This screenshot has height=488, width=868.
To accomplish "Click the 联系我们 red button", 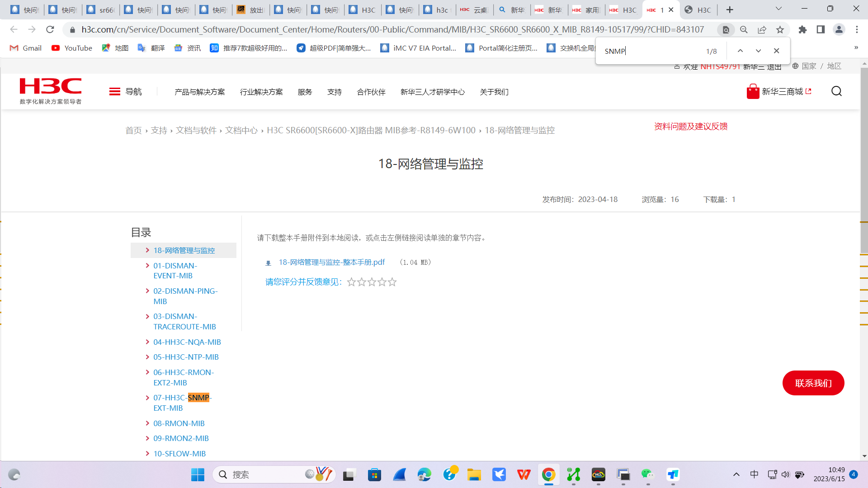I will click(813, 383).
